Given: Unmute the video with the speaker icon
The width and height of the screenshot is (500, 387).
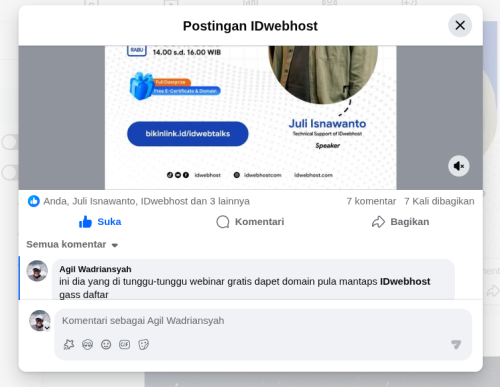Looking at the screenshot, I should click(x=458, y=166).
